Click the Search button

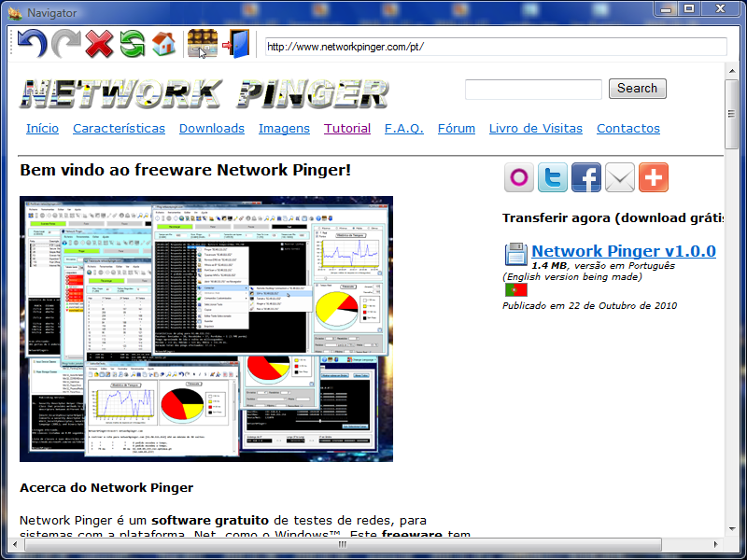point(638,89)
